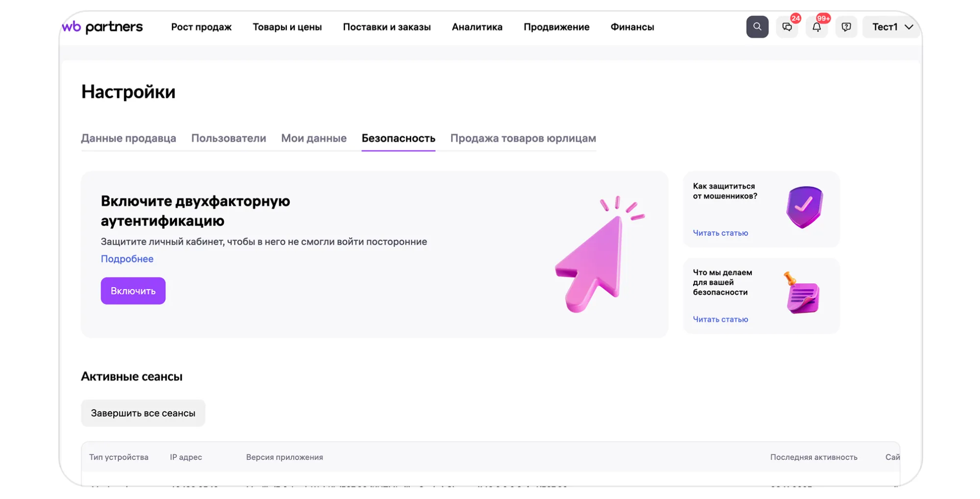
Task: Read article under Как защититься от мошенников
Action: (x=720, y=233)
